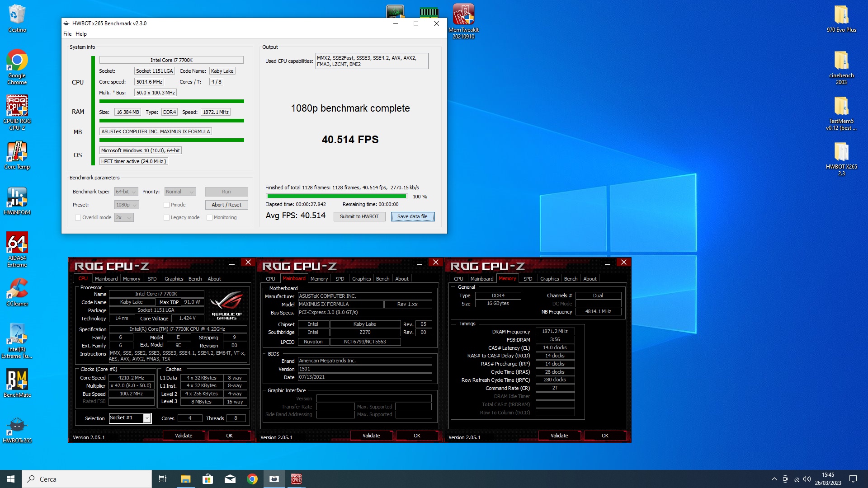Open the HWBOT X265 2.3 folder
Screen dimensions: 868x488
coord(841,159)
